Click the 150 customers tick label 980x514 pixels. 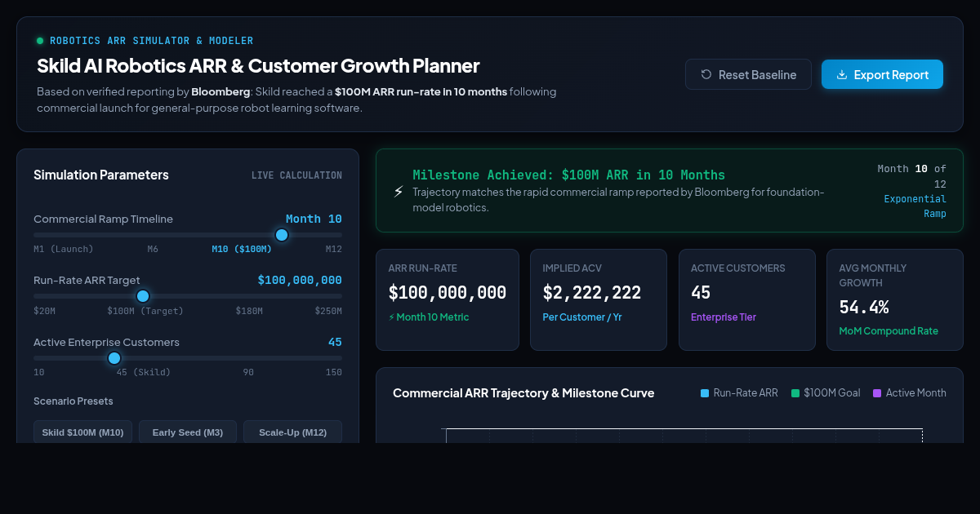(334, 372)
